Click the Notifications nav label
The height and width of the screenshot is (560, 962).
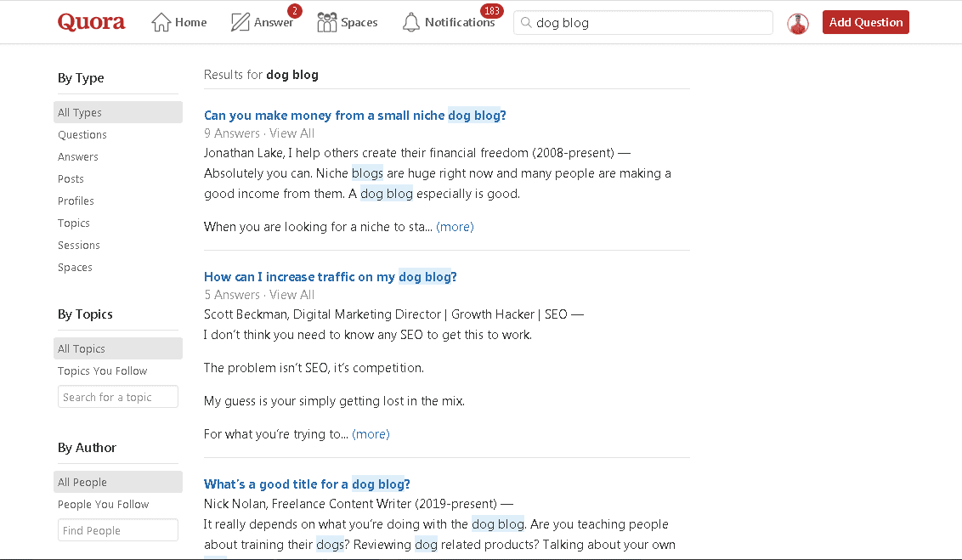(460, 22)
